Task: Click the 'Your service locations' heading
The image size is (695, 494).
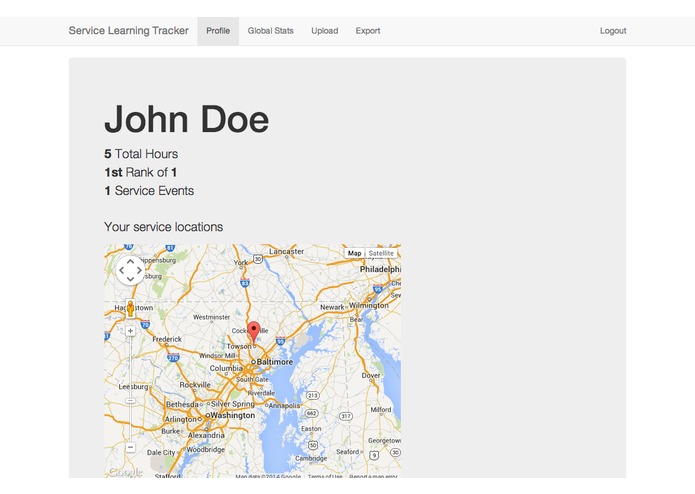Action: 164,227
